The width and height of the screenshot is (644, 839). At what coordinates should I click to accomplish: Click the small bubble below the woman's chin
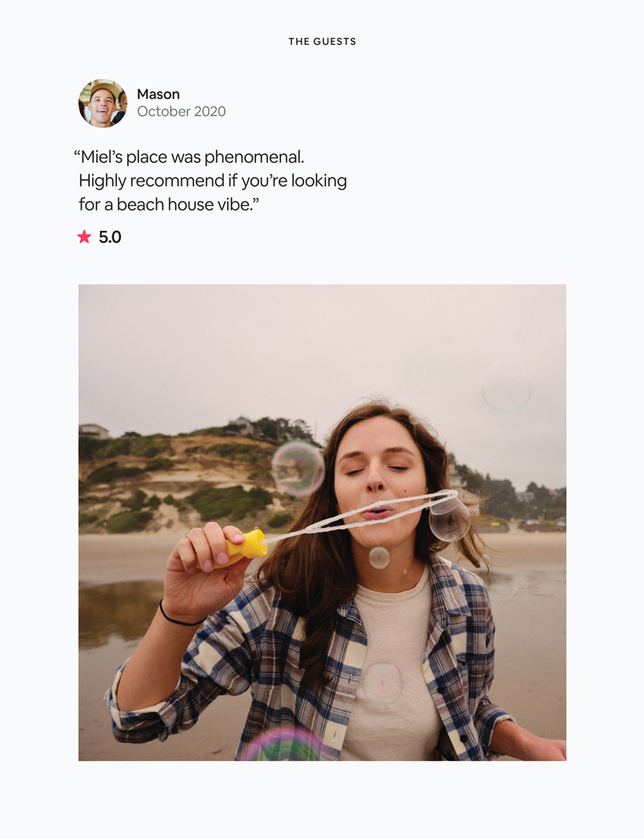[x=379, y=557]
